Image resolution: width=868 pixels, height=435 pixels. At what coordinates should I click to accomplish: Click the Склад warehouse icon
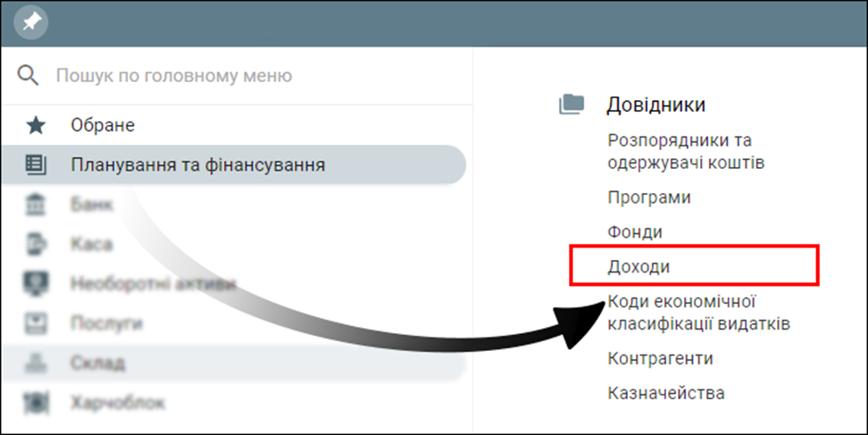pos(36,364)
